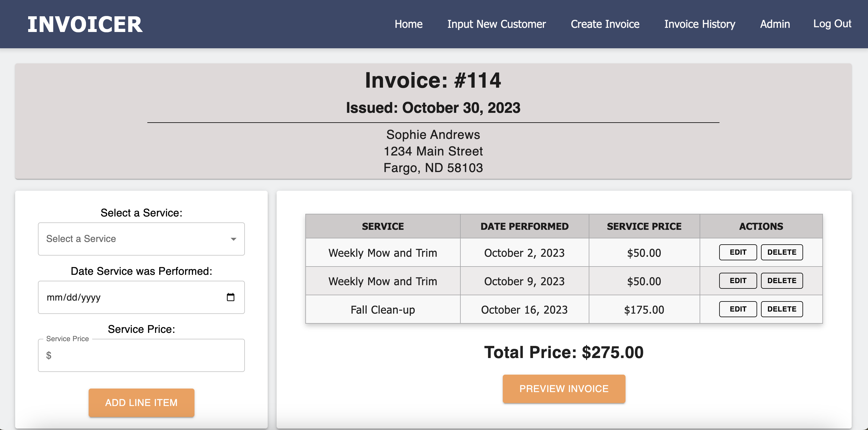Click the Total Price: $275.00 text
Viewport: 868px width, 430px height.
tap(564, 352)
